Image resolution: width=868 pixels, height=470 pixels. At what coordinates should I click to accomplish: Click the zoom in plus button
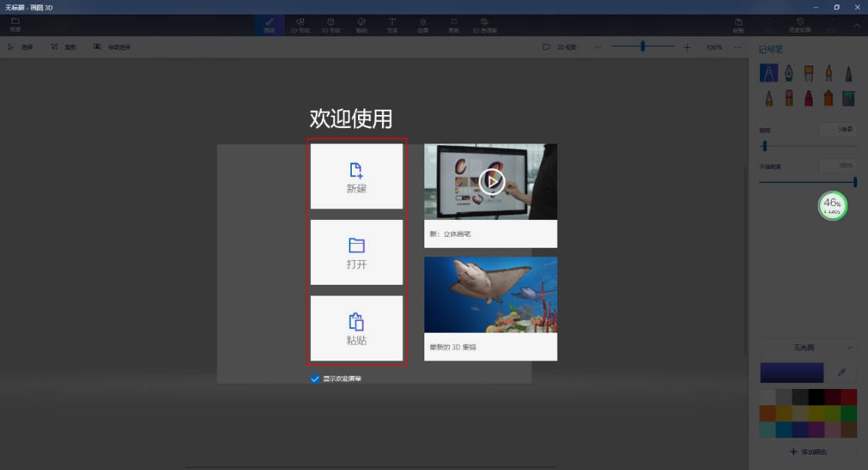click(x=687, y=47)
